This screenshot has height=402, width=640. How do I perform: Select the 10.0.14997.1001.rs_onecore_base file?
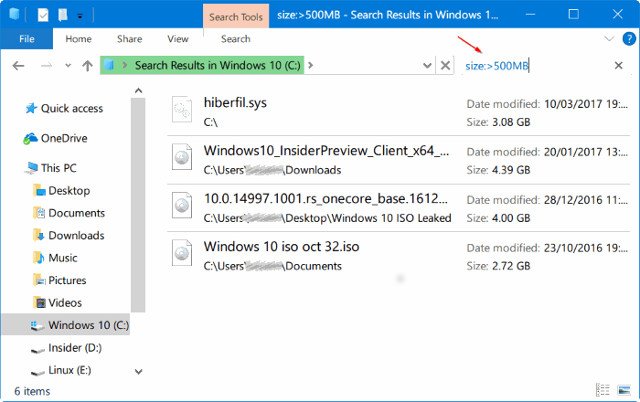click(398, 208)
